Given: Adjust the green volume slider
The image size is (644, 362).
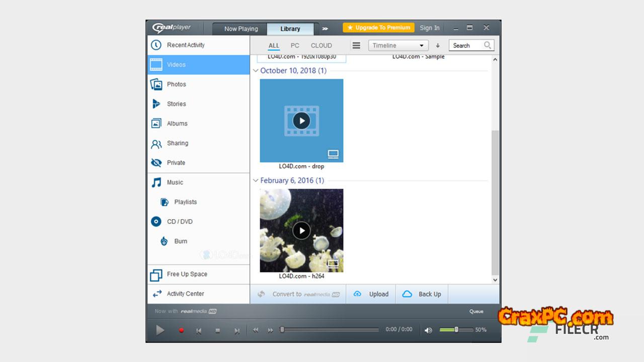Looking at the screenshot, I should [x=456, y=330].
